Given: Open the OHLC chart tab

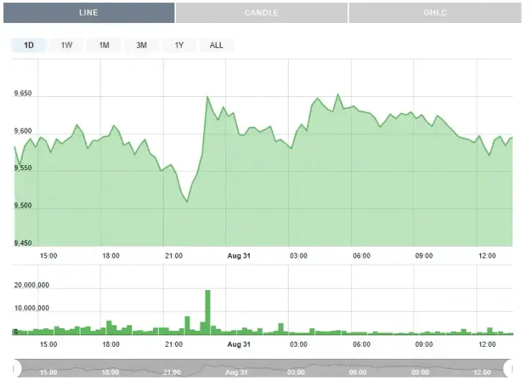Looking at the screenshot, I should [x=435, y=13].
